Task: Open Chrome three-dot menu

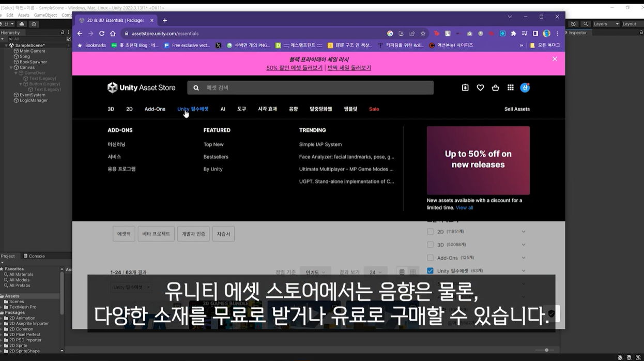Action: [557, 34]
